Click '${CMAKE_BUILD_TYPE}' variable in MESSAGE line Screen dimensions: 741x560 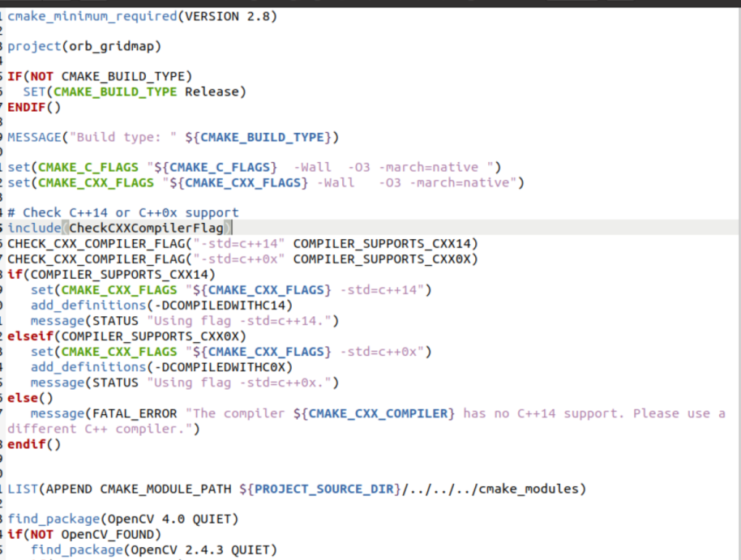(258, 138)
